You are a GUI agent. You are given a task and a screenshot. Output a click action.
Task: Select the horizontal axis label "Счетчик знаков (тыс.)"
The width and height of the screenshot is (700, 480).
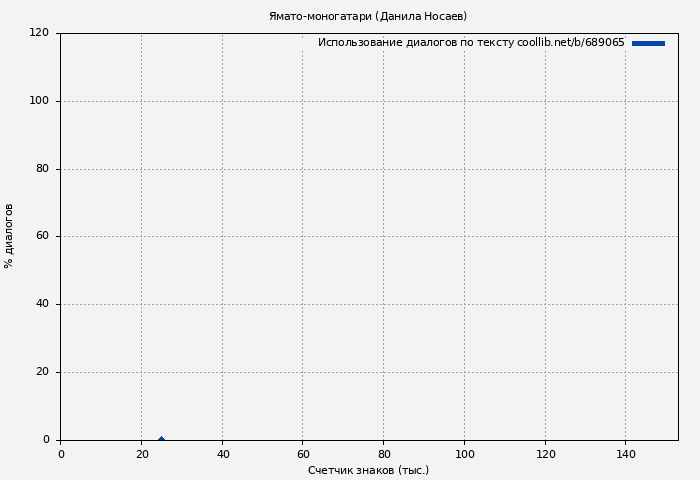click(x=368, y=470)
